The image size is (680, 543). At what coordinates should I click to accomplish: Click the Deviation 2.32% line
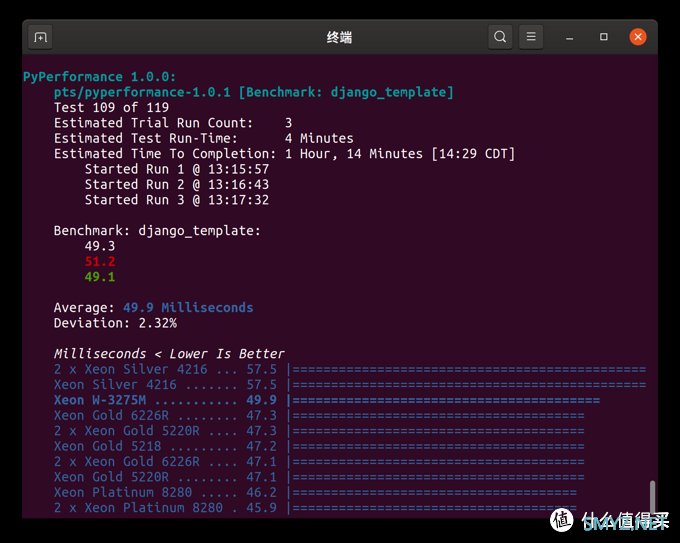coord(115,323)
